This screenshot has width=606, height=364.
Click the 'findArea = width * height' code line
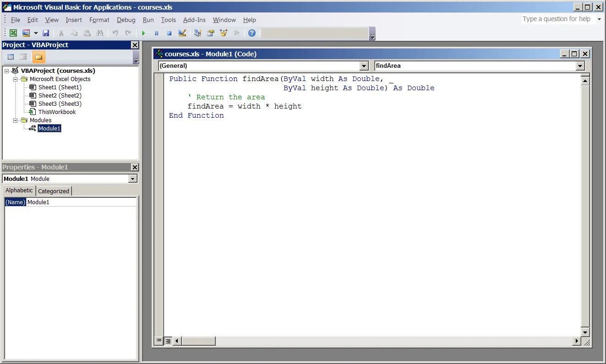(245, 106)
